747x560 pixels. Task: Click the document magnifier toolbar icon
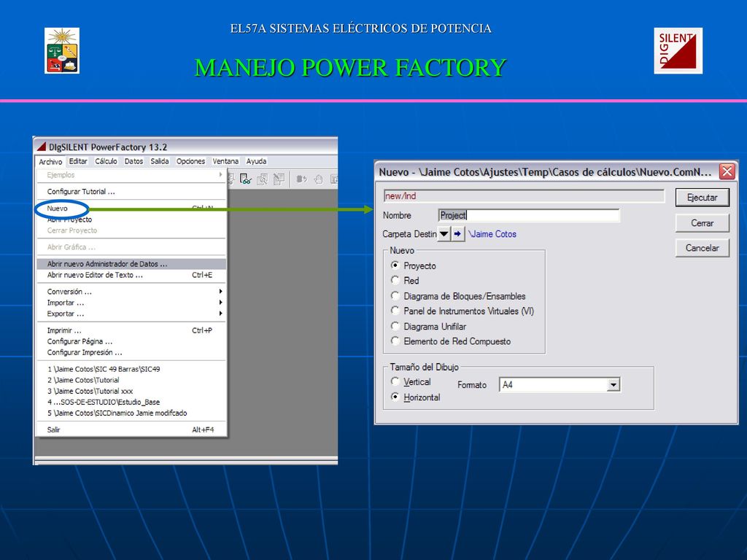tap(262, 179)
